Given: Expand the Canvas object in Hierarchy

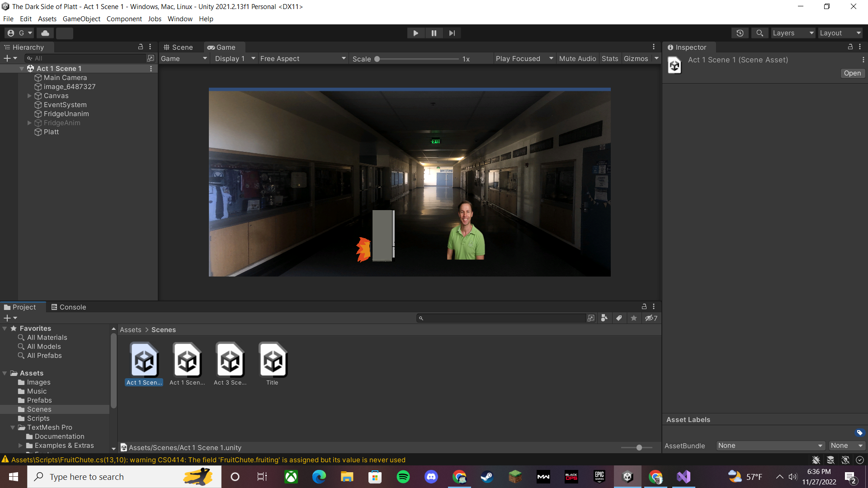Looking at the screenshot, I should (x=29, y=96).
